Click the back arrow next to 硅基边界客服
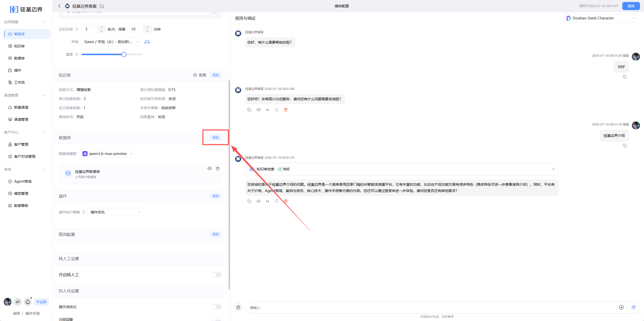 pos(59,6)
